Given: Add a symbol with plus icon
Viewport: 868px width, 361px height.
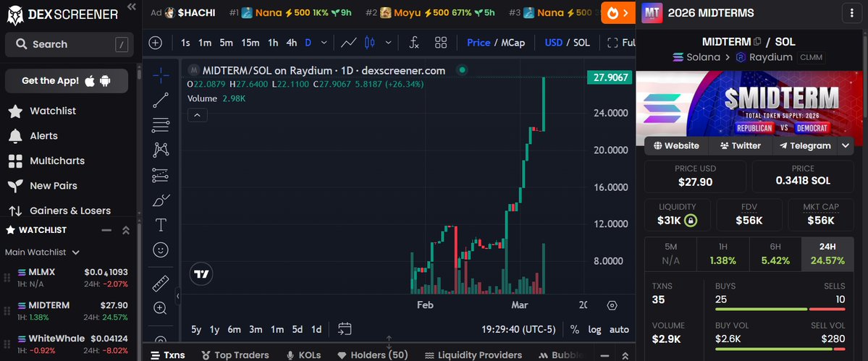Looking at the screenshot, I should click(156, 43).
